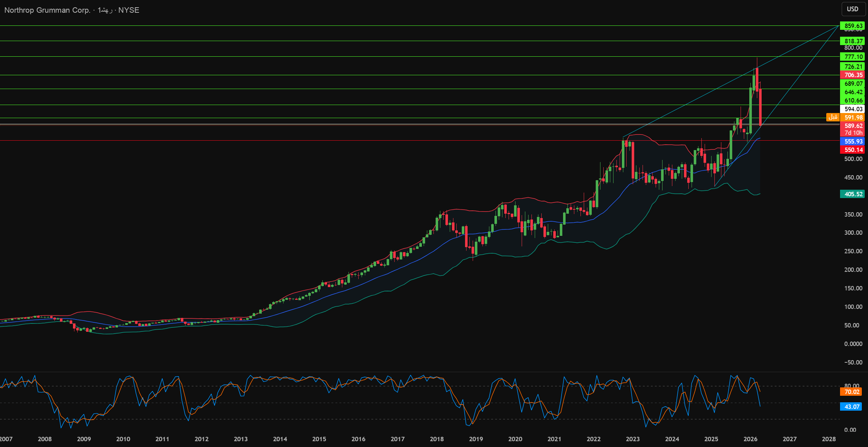This screenshot has width=868, height=447.
Task: Click the orange 70.02 oscillator value label
Action: click(x=852, y=392)
